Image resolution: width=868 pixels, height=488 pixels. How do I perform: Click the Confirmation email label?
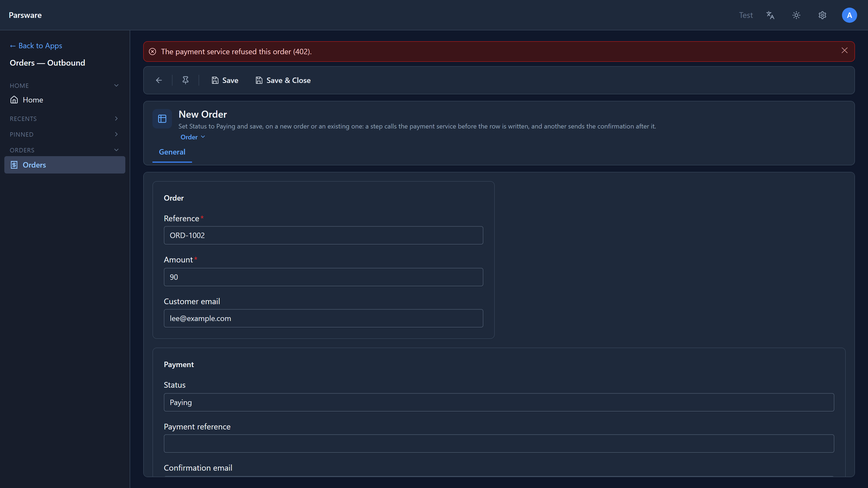198,468
